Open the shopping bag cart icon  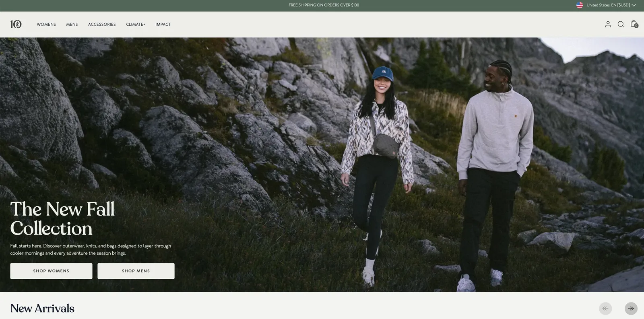click(x=634, y=24)
